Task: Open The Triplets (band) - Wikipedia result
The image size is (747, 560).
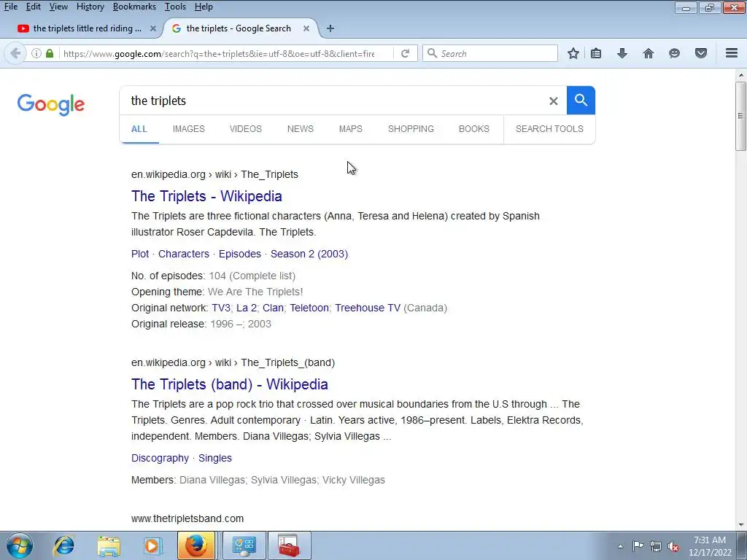Action: pyautogui.click(x=230, y=384)
